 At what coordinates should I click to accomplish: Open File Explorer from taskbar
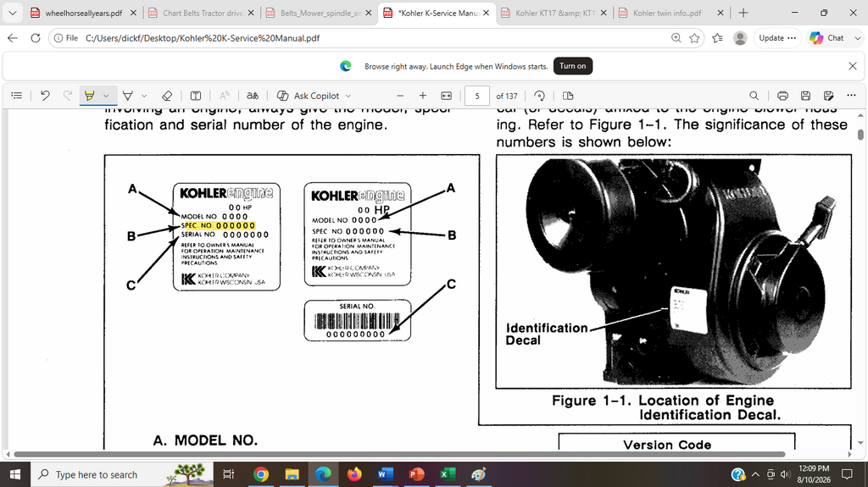[x=292, y=474]
